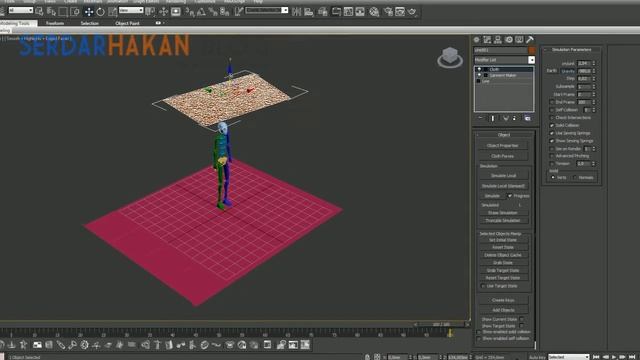Open the Material Editor from toolbar
This screenshot has width=640, height=360.
point(374,12)
